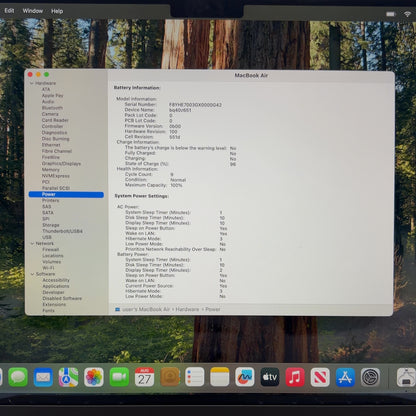The height and width of the screenshot is (416, 416).
Task: Click the Wi-Fi status icon in menu bar
Action: 407,14
